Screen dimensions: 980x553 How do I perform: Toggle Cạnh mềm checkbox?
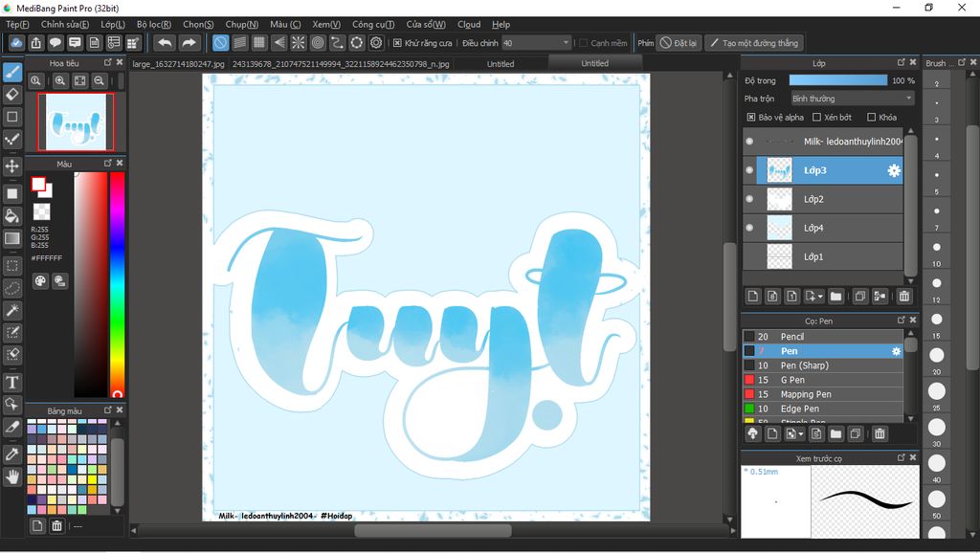point(583,43)
